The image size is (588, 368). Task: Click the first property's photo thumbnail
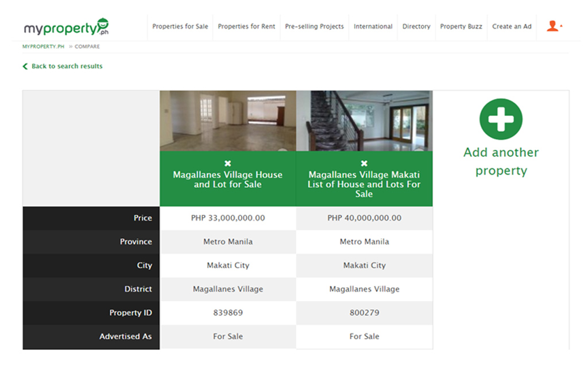tap(228, 119)
